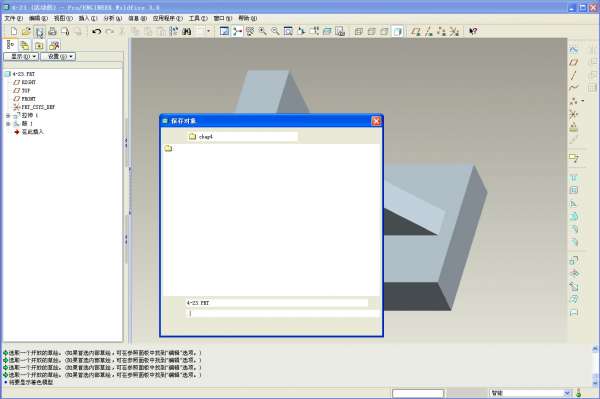
Task: Click the context help arrow-question icon
Action: pyautogui.click(x=473, y=31)
